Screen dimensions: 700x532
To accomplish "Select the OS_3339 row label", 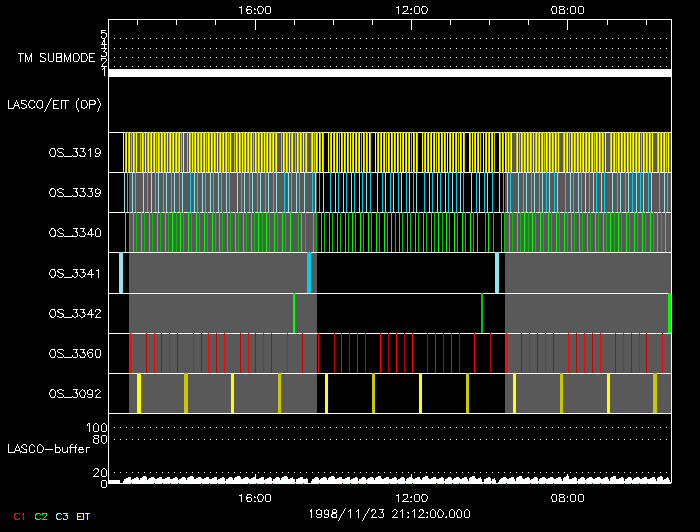I will 75,191.
